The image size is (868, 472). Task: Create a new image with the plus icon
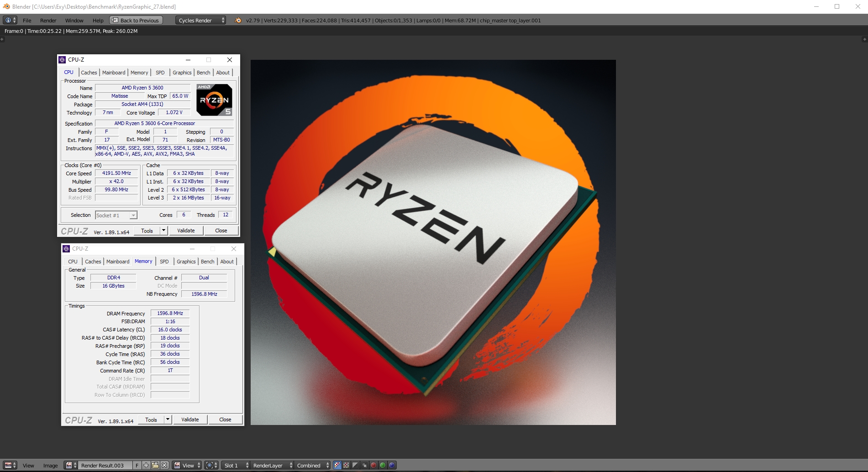tap(146, 465)
